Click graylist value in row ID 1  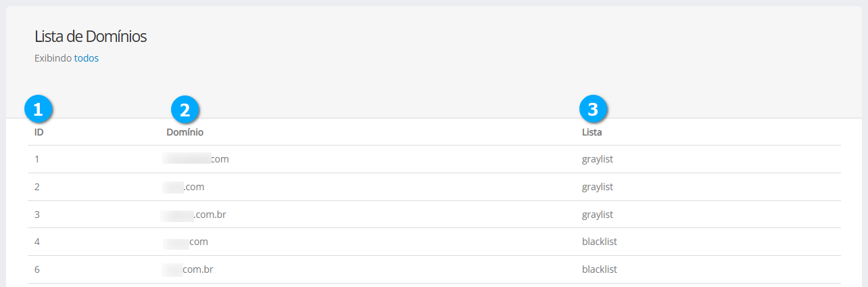click(598, 159)
